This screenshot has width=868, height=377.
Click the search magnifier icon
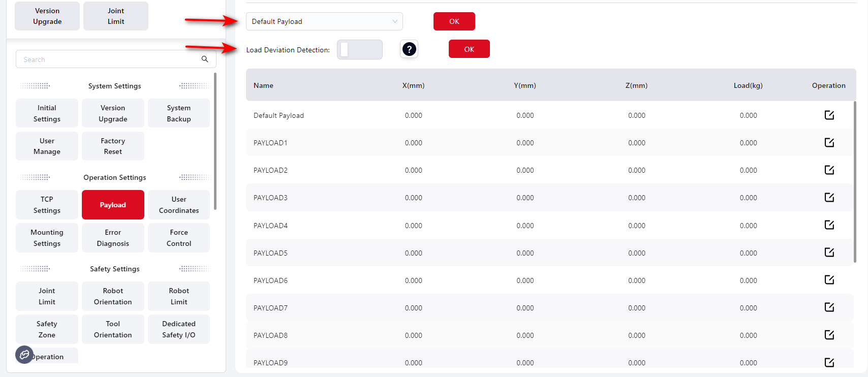tap(205, 59)
